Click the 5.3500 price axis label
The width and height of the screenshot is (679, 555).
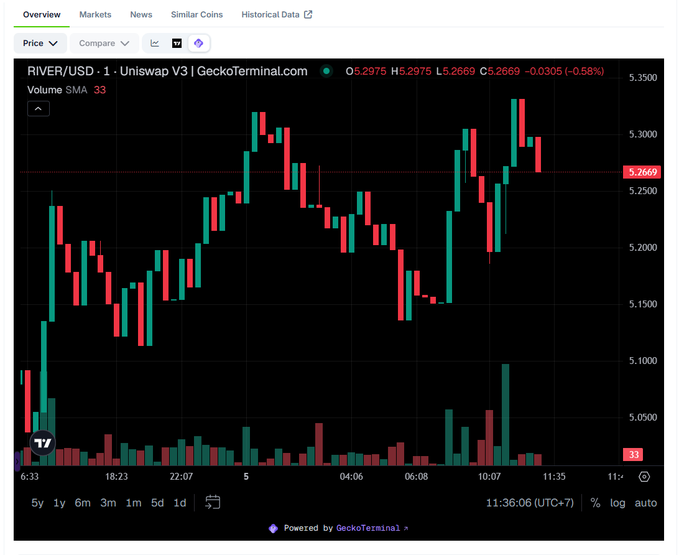click(643, 78)
